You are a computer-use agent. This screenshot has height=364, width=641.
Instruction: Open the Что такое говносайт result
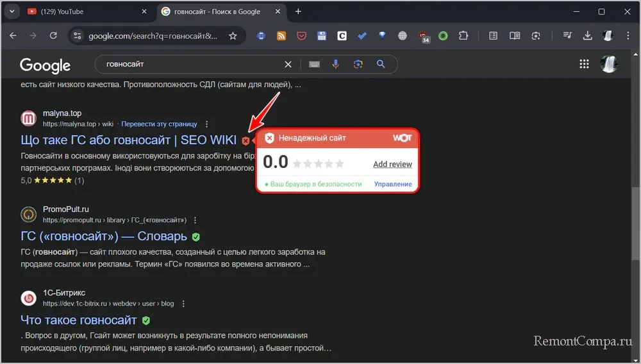[x=79, y=320]
